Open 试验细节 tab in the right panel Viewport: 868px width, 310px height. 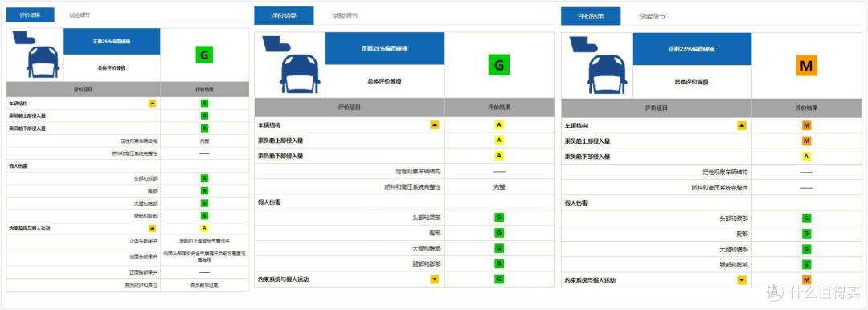(652, 16)
